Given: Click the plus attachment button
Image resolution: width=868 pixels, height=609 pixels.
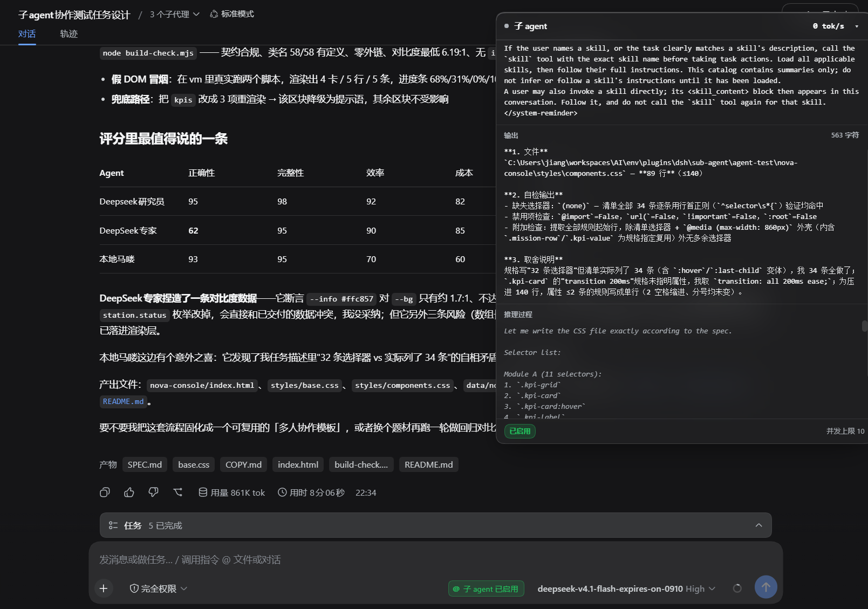Looking at the screenshot, I should (104, 589).
